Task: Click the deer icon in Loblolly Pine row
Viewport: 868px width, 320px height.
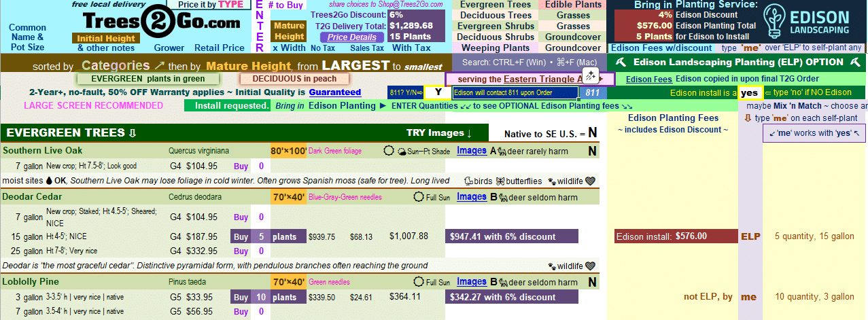Action: 503,282
